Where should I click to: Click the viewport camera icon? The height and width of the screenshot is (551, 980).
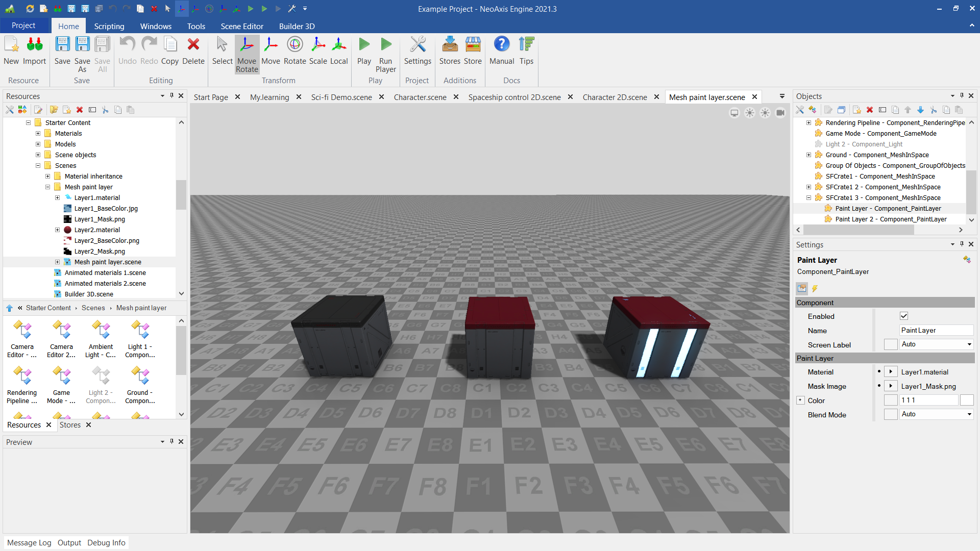780,113
